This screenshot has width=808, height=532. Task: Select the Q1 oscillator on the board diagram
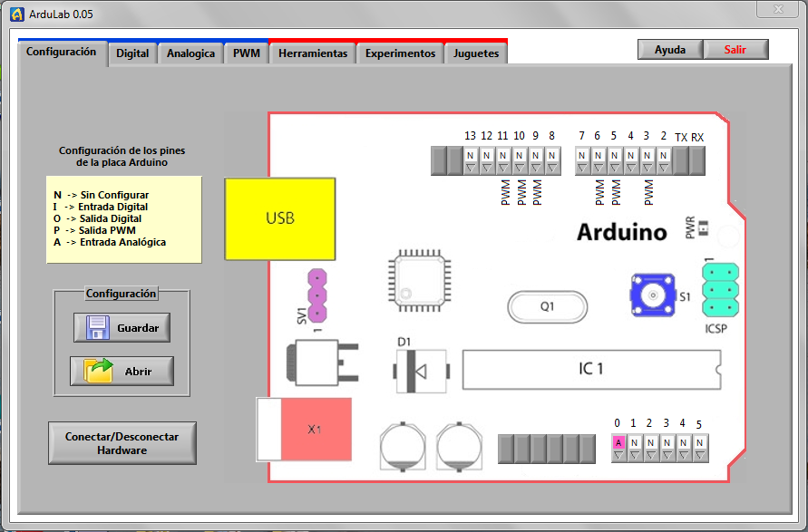(547, 306)
